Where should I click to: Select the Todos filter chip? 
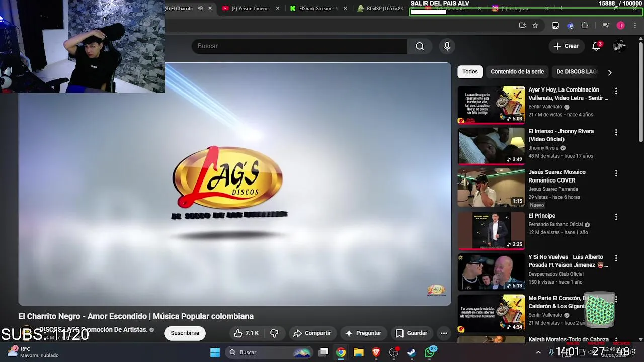[470, 72]
